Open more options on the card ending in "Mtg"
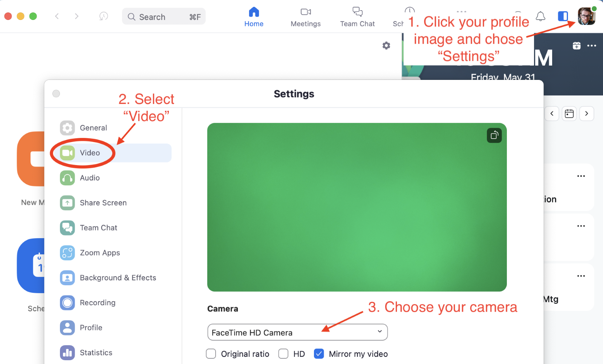The height and width of the screenshot is (364, 603). coord(581,276)
